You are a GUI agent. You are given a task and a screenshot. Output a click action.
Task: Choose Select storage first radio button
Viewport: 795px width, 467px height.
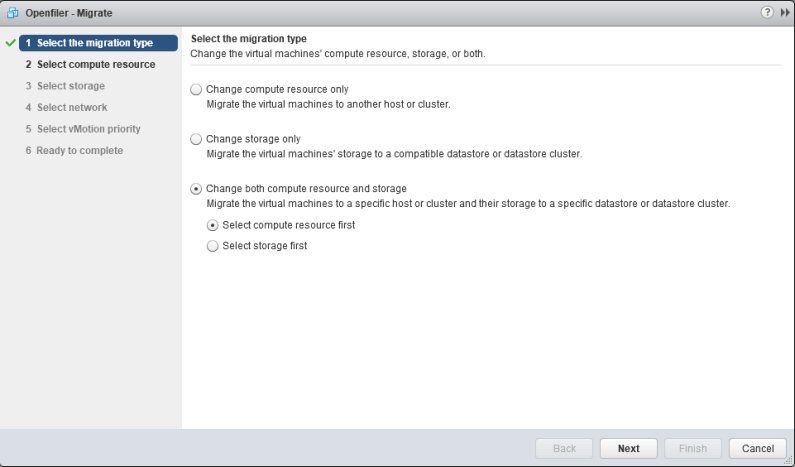pos(211,246)
